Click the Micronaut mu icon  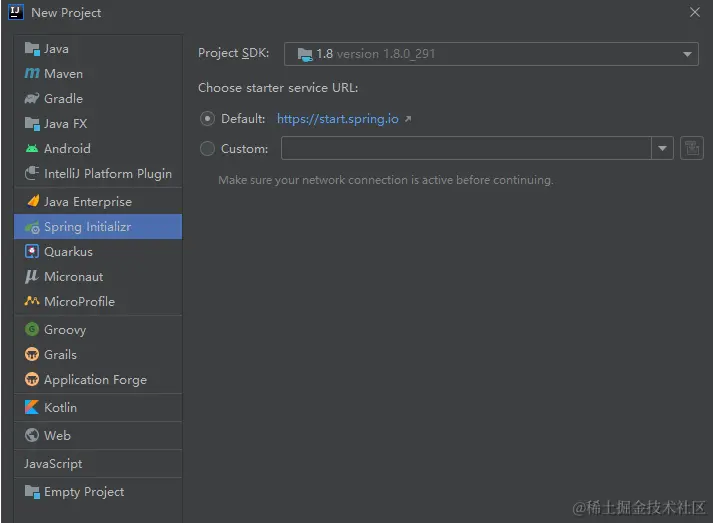(32, 276)
